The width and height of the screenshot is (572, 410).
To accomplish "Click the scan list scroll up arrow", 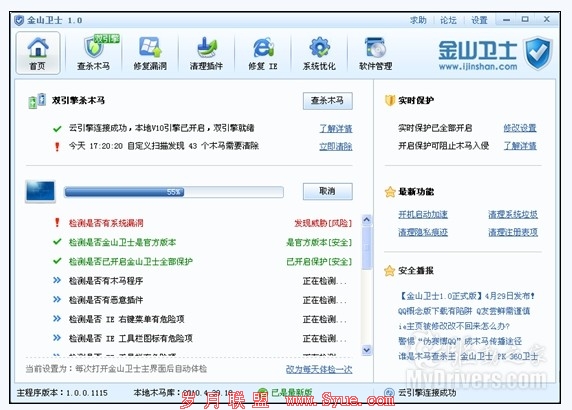I will (367, 220).
